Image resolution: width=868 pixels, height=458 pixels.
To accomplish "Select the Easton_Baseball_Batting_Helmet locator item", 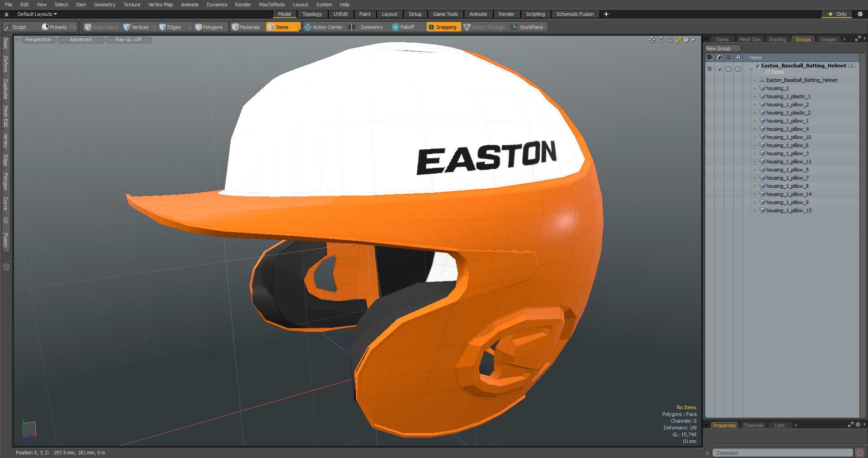I will (x=802, y=80).
